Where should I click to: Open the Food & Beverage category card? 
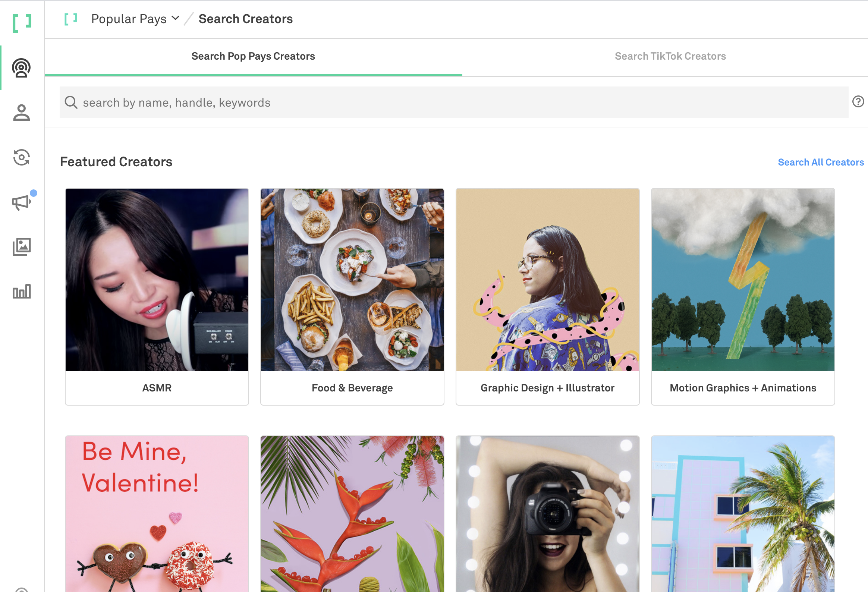(x=352, y=296)
